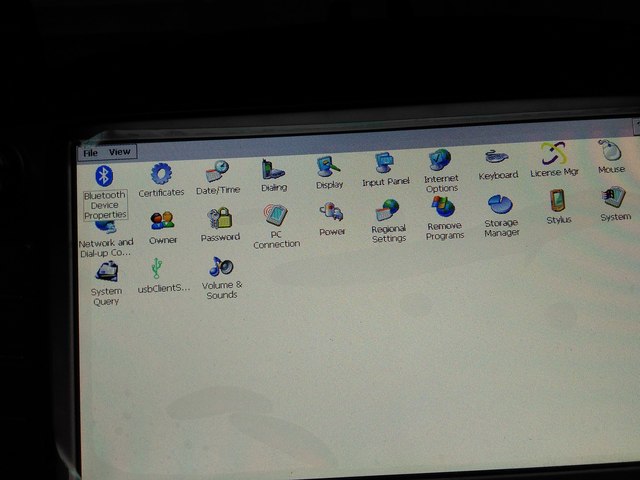The height and width of the screenshot is (480, 640).
Task: Open the Network and Dial-up Connections icon
Action: click(x=105, y=227)
